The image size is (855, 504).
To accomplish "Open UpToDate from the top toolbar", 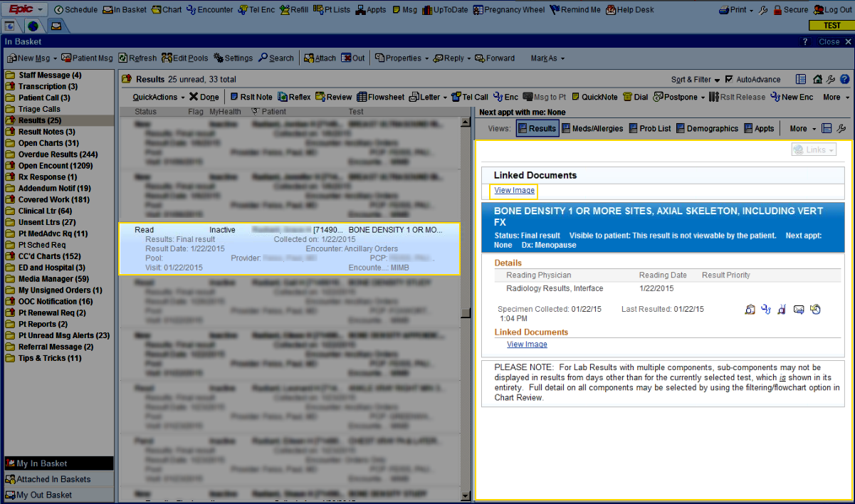I will pos(445,10).
